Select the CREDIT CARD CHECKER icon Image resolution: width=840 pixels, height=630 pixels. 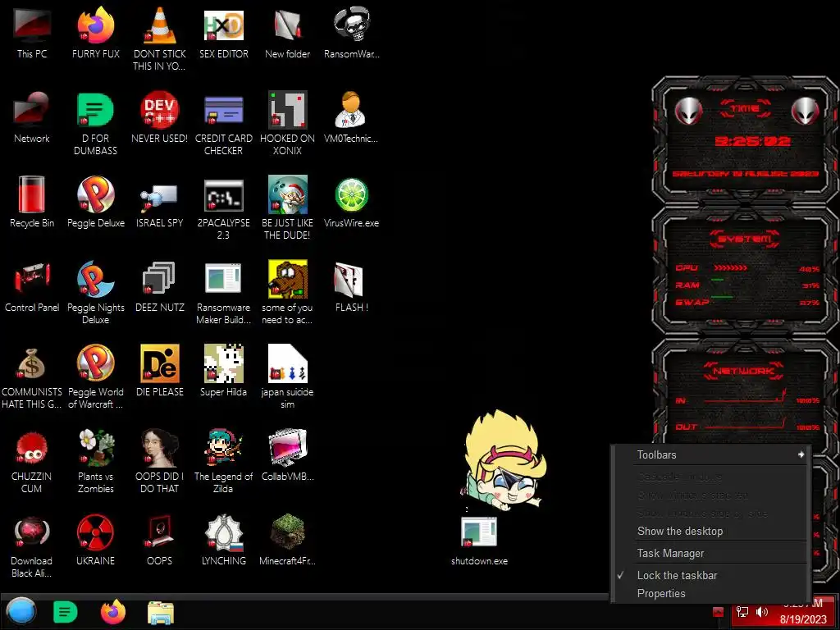[x=223, y=110]
